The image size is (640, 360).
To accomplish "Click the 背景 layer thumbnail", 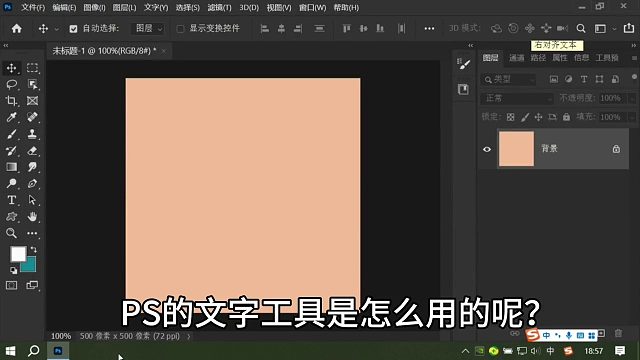I will (516, 149).
